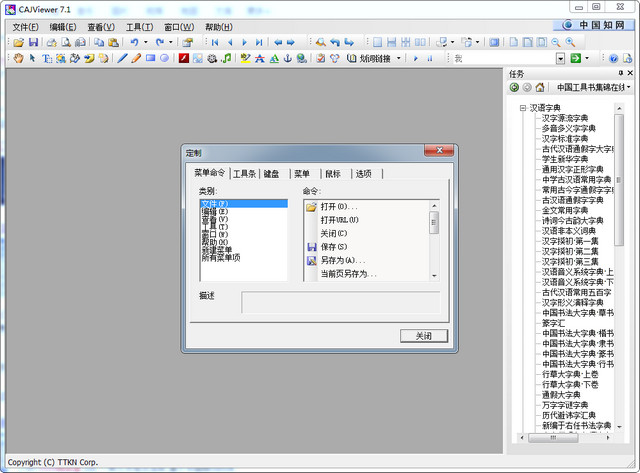Image resolution: width=640 pixels, height=473 pixels.
Task: Click the 关闭 button in 定制 dialog
Action: [424, 336]
